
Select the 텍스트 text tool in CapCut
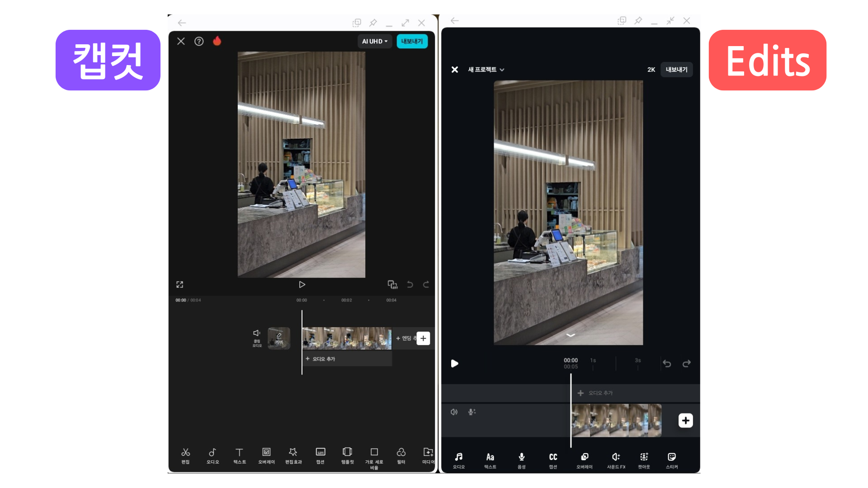(x=240, y=455)
